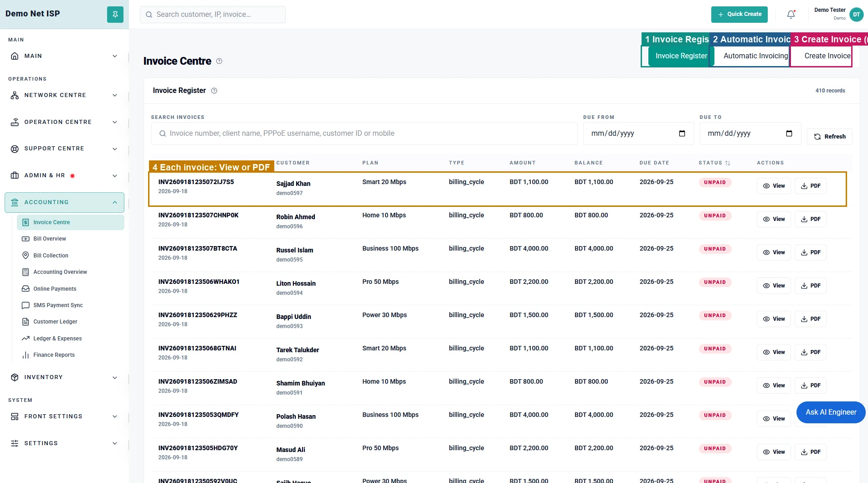Click the Bill Collection pin icon

[x=26, y=256]
